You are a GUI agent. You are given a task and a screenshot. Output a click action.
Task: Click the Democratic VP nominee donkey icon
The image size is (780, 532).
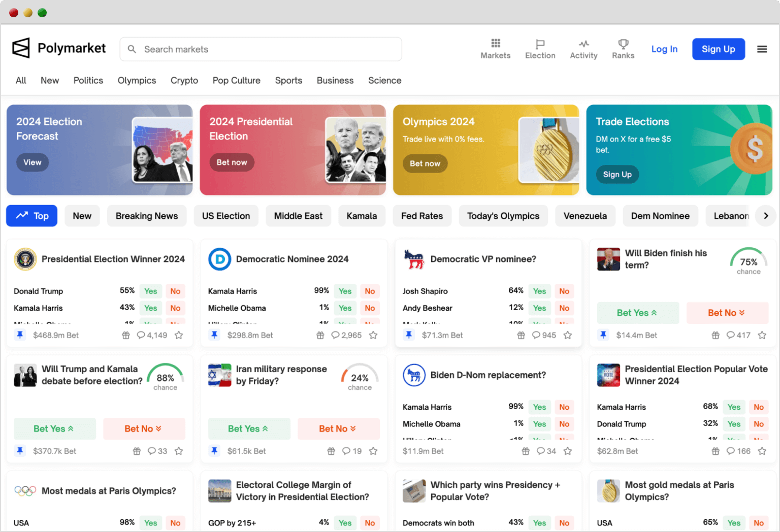pyautogui.click(x=414, y=259)
